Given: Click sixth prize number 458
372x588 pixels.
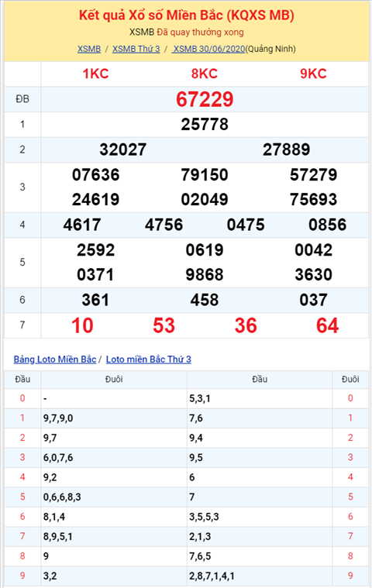Looking at the screenshot, I should 205,300.
